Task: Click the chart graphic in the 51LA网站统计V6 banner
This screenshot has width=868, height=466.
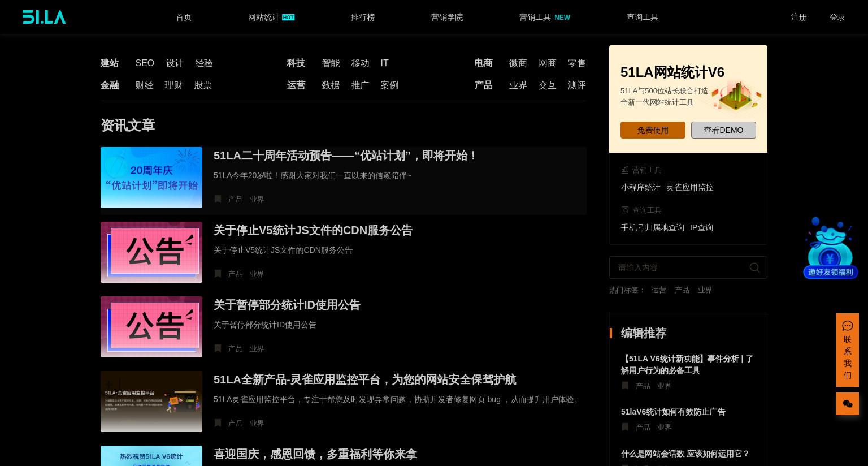Action: click(736, 96)
